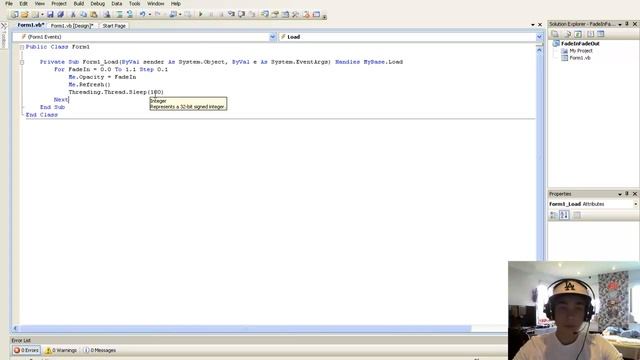This screenshot has height=360, width=640.
Task: Select Form1.vb in Solution Explorer
Action: click(580, 58)
